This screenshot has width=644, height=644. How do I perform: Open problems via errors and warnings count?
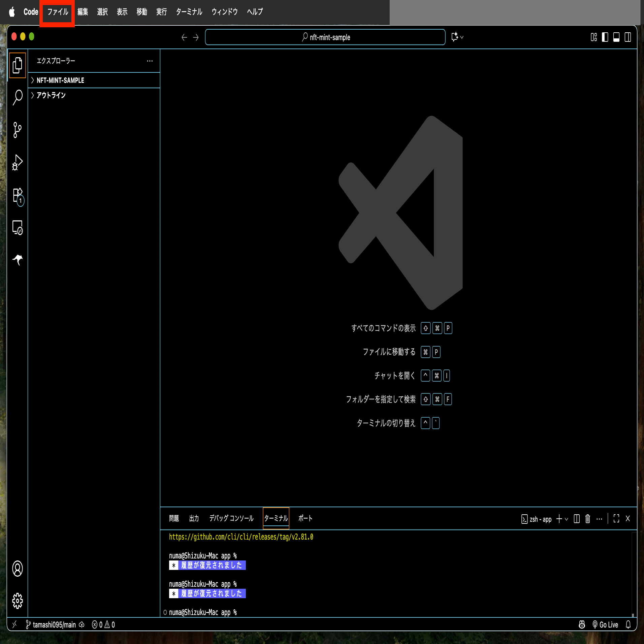[103, 625]
